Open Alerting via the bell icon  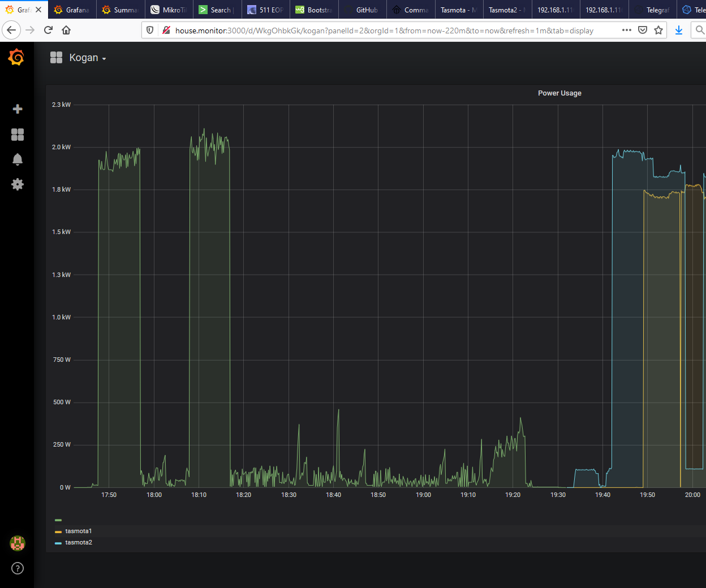click(17, 159)
